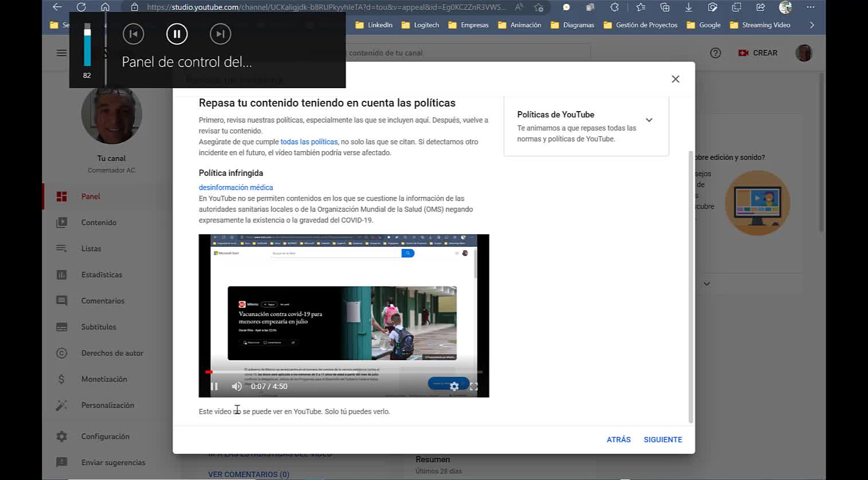The width and height of the screenshot is (868, 480).
Task: Open Estadísticas in the sidebar
Action: [108, 274]
